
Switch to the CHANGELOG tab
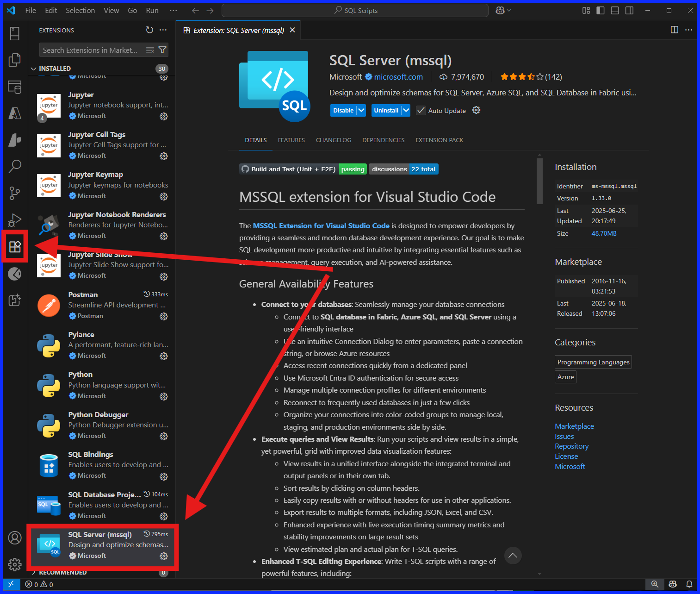pyautogui.click(x=334, y=140)
